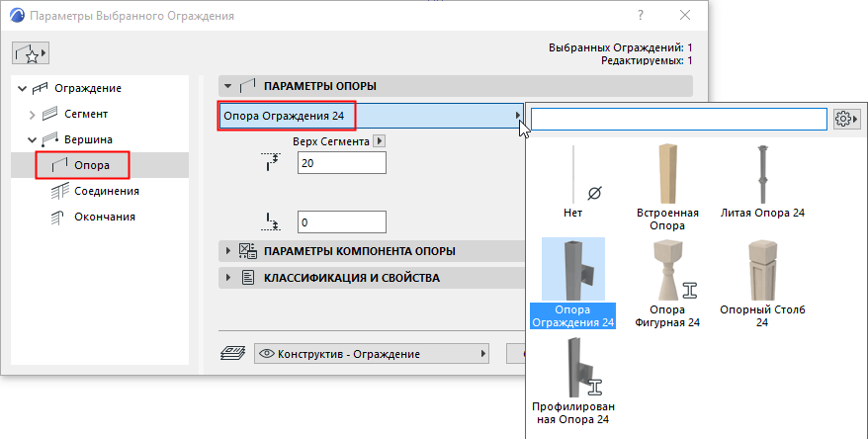868x439 pixels.
Task: Click the ПАРАМЕТРЫ ОПОРЫ post icon
Action: pyautogui.click(x=247, y=86)
